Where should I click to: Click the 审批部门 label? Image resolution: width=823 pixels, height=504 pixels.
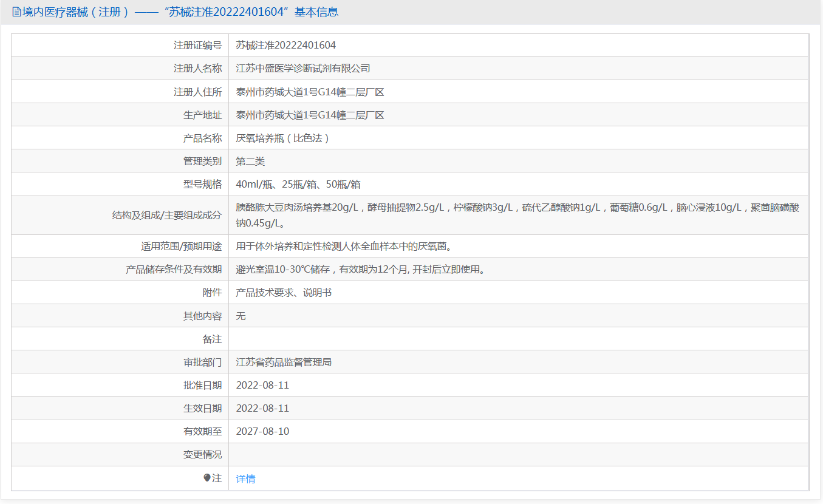point(203,362)
